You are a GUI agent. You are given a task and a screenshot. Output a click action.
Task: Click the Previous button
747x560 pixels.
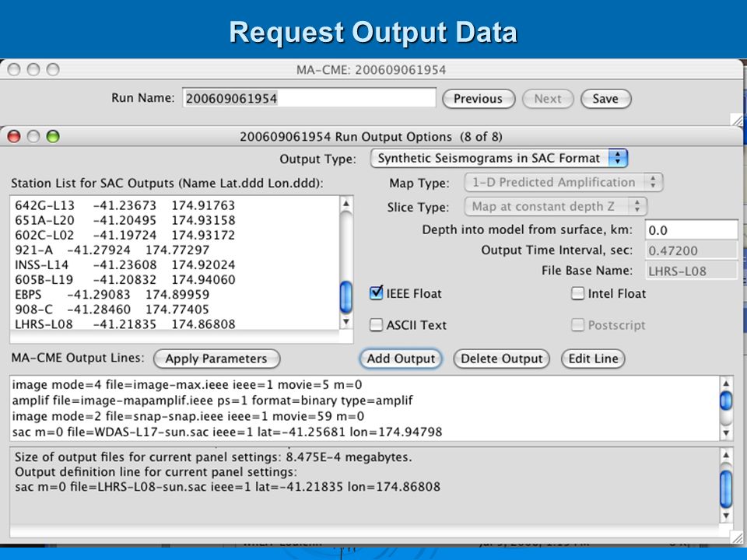pos(479,99)
